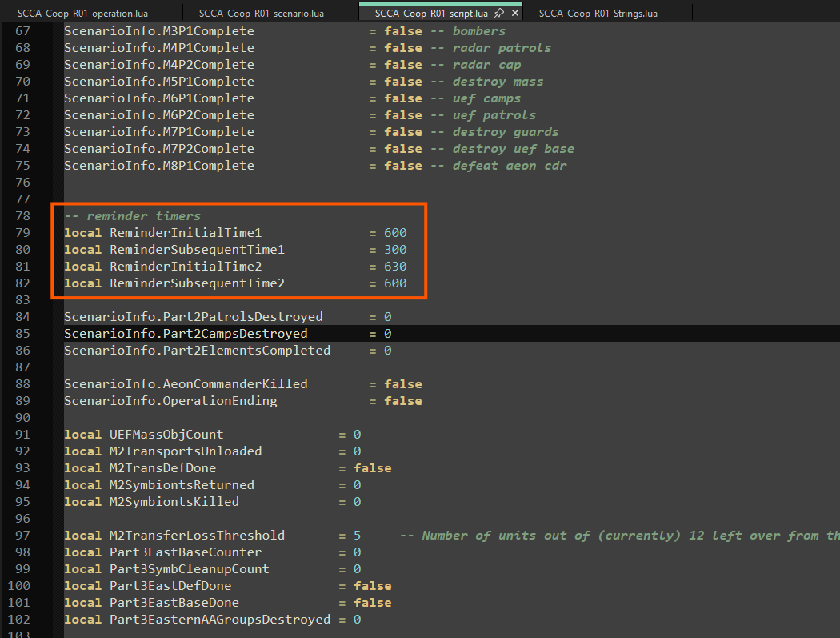Click the '-- uef patrols' comment

(x=483, y=115)
